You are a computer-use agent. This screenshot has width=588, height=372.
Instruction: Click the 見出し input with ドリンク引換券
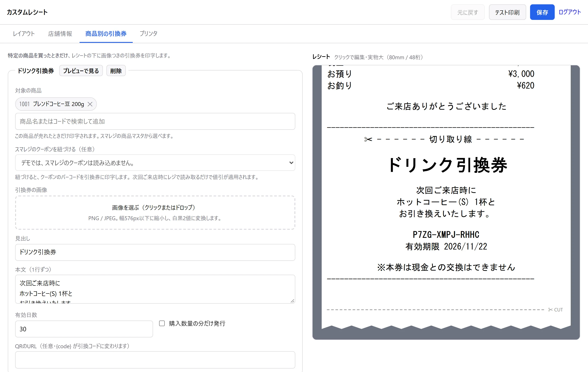[x=155, y=252]
